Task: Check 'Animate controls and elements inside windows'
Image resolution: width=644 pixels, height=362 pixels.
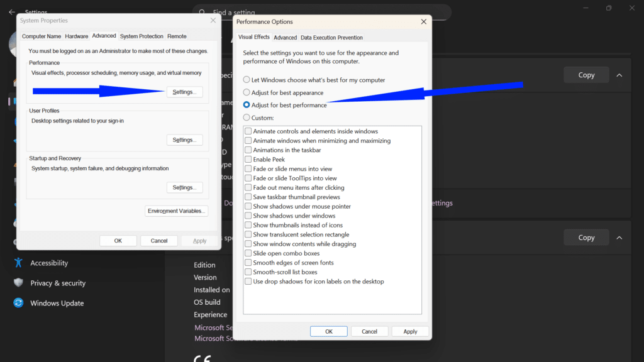Action: pos(248,131)
